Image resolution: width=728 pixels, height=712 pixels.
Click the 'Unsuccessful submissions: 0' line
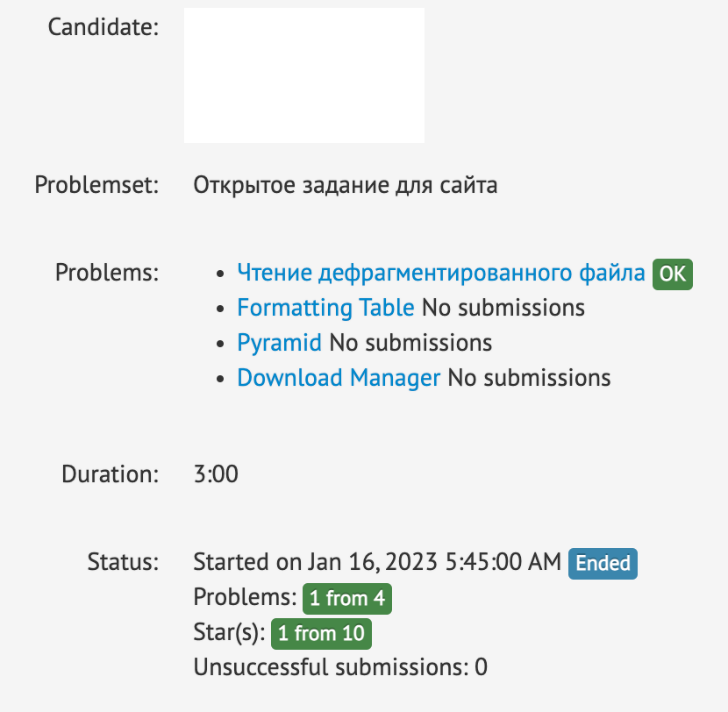tap(340, 667)
